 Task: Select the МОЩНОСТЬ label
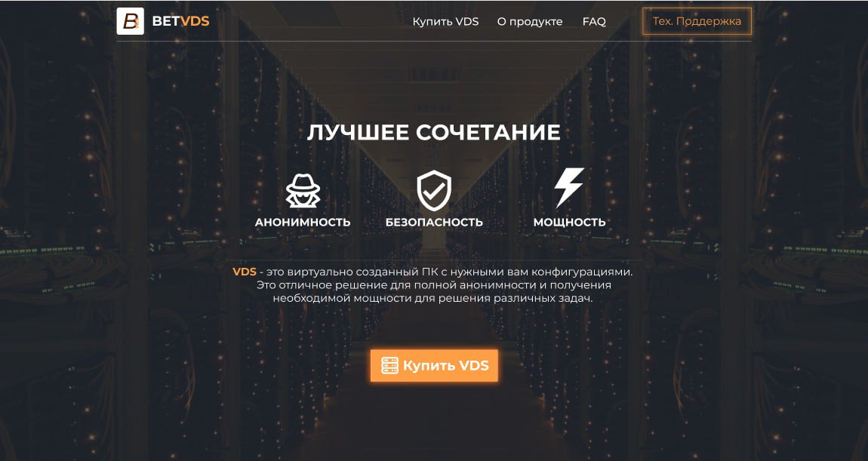pyautogui.click(x=569, y=222)
